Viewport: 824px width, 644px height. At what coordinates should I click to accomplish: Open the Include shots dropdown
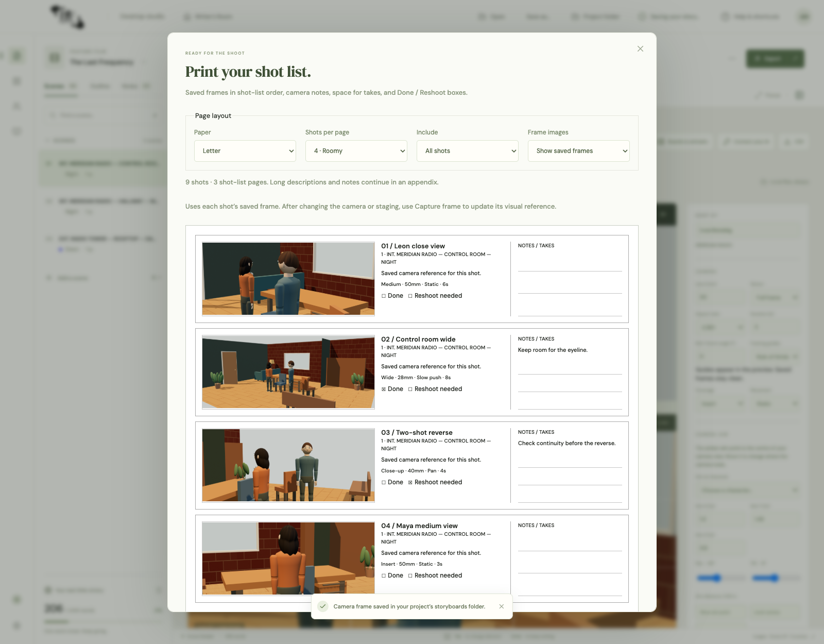pos(468,151)
